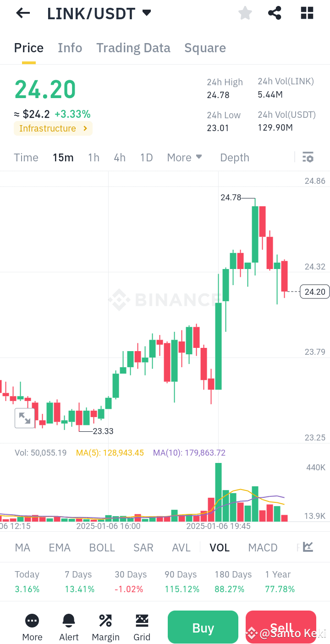
Task: Open the Info tab
Action: pyautogui.click(x=70, y=48)
